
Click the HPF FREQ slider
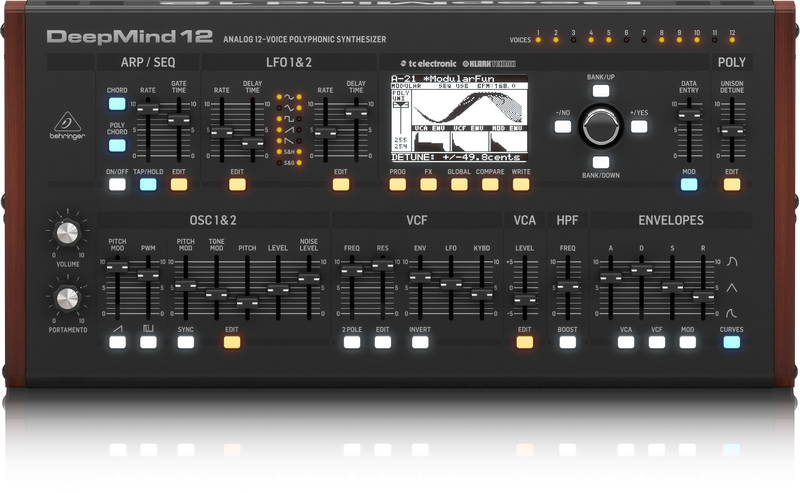[x=567, y=286]
